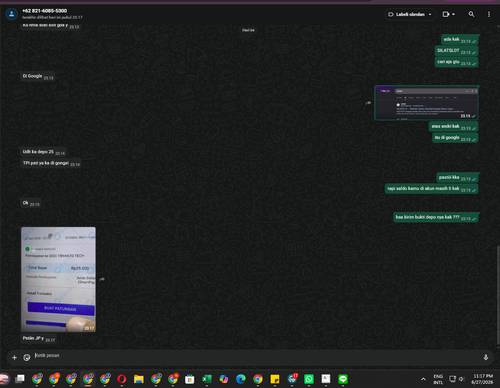Open the Opera browser from taskbar
Viewport: 500px width, 388px height.
122,379
